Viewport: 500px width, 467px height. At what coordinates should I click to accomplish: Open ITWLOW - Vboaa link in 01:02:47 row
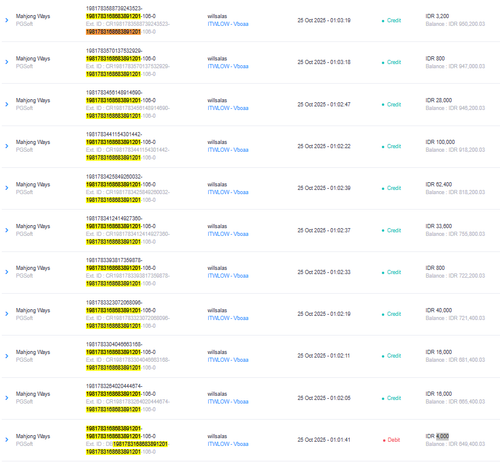click(x=228, y=108)
